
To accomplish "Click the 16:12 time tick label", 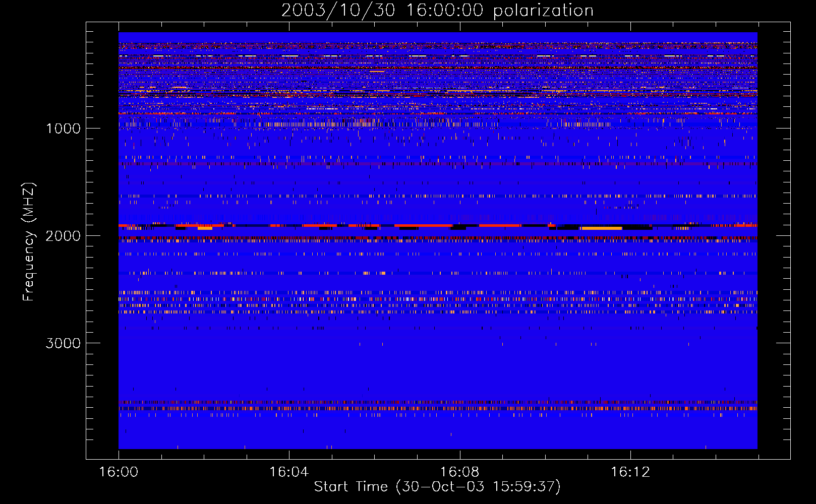I will [x=630, y=472].
